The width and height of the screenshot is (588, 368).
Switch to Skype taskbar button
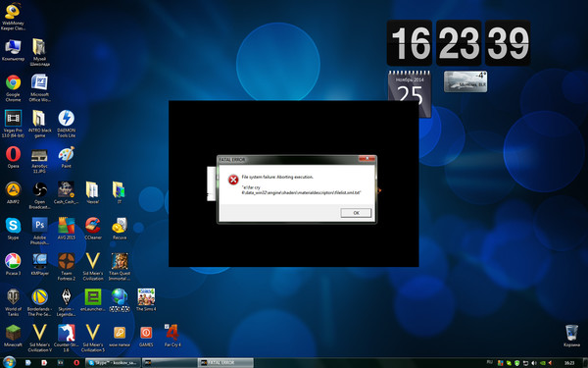113,363
